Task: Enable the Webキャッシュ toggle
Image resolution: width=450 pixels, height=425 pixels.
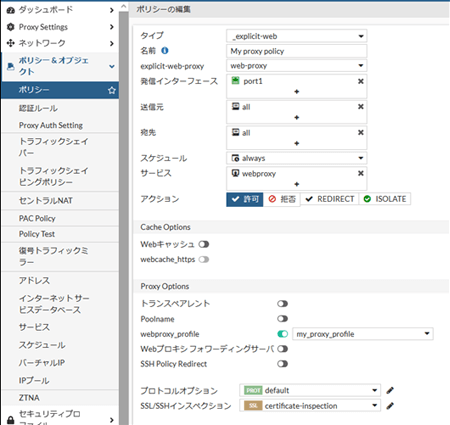Action: click(x=204, y=244)
